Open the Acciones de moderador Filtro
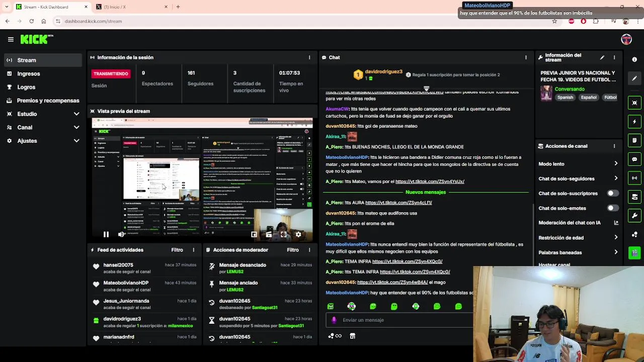Screen dimensions: 644x362 click(x=293, y=250)
